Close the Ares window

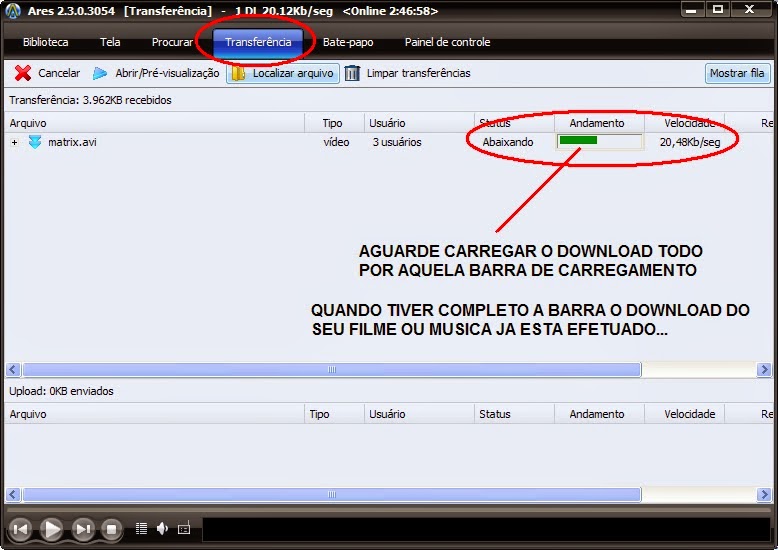point(750,9)
